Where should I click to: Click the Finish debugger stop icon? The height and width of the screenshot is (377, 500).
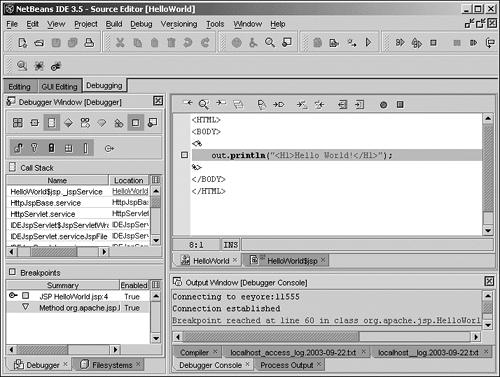pyautogui.click(x=433, y=43)
